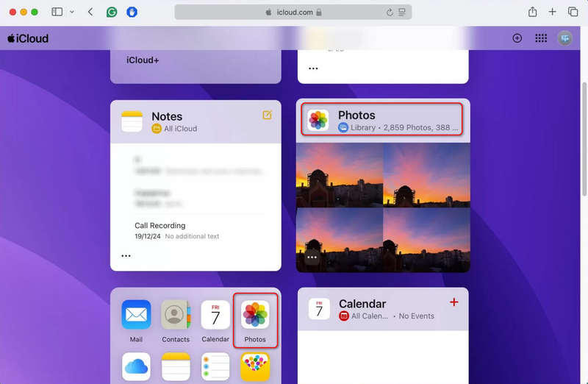Open the Contacts app icon

point(176,315)
